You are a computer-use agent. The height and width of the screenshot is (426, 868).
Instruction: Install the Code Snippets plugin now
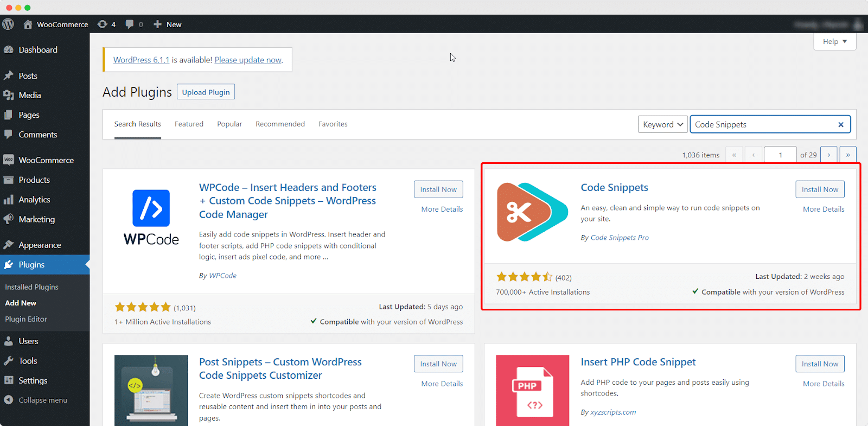[820, 189]
